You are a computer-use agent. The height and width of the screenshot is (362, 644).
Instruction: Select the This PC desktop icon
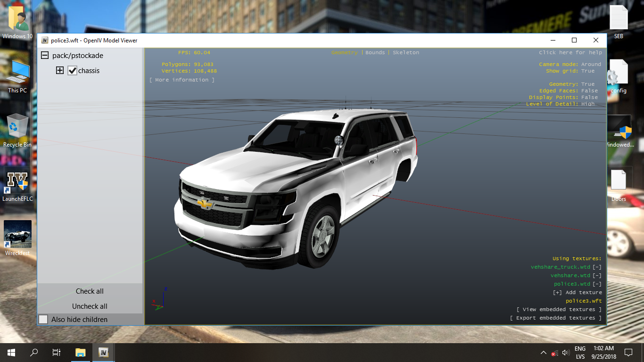point(18,77)
